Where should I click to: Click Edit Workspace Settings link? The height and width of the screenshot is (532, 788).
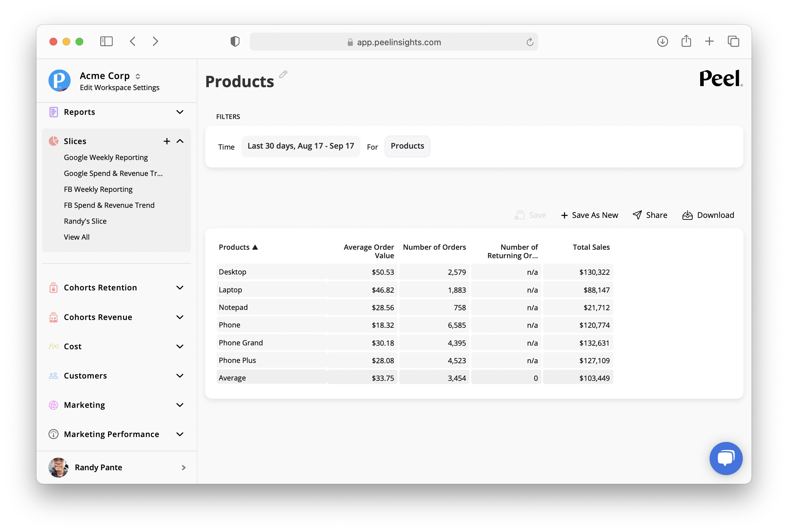(x=119, y=87)
